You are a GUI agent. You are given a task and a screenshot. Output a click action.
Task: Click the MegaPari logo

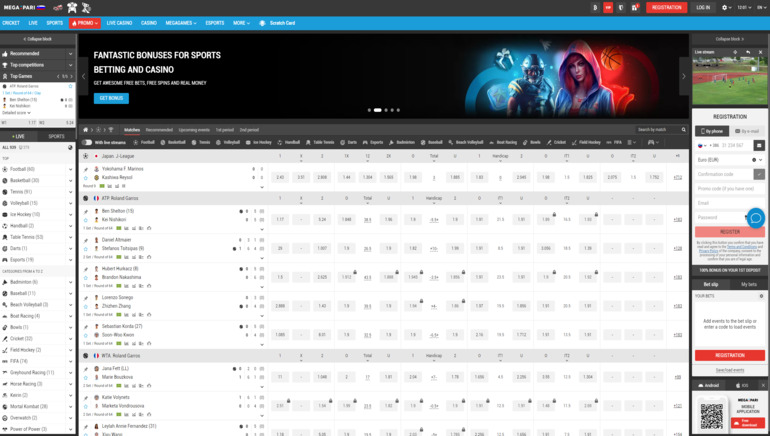tap(24, 7)
